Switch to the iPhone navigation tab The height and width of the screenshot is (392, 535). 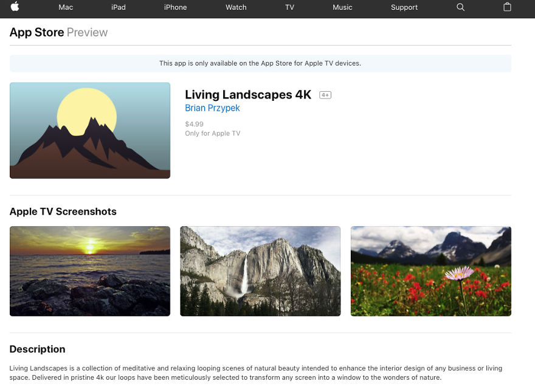coord(175,7)
